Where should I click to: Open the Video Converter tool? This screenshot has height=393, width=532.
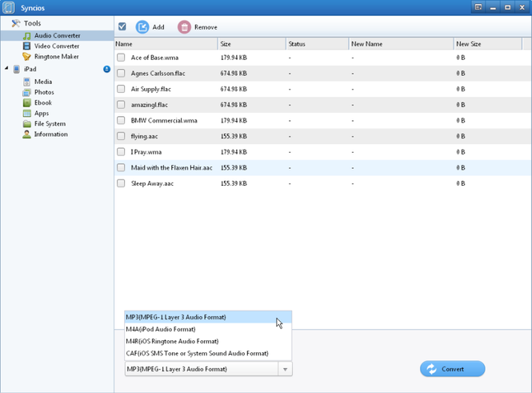click(x=56, y=46)
